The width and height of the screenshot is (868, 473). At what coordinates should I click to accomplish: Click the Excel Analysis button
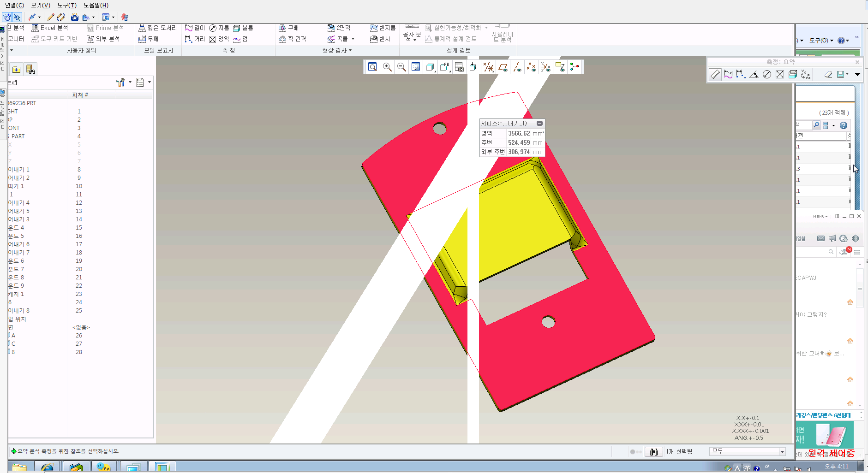(x=50, y=28)
